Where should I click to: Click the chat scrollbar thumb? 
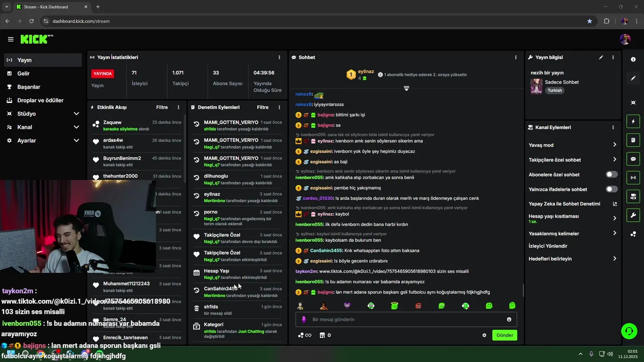(523, 290)
